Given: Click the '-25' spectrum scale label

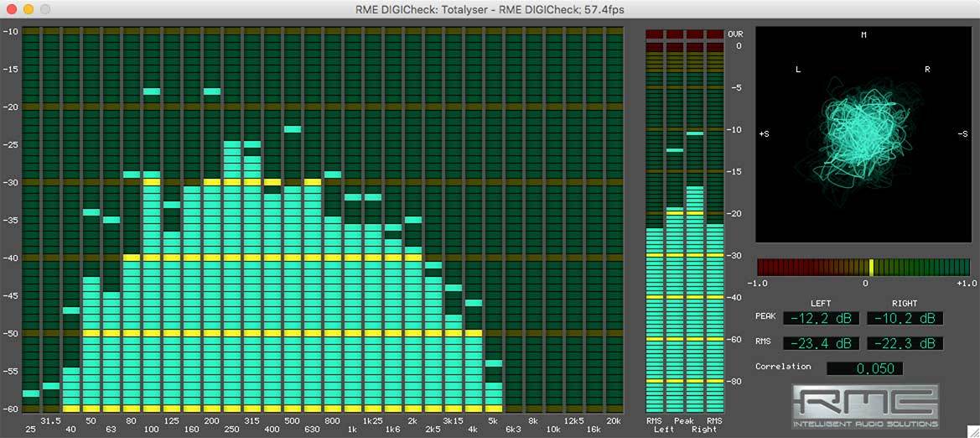Looking at the screenshot, I should tap(11, 144).
